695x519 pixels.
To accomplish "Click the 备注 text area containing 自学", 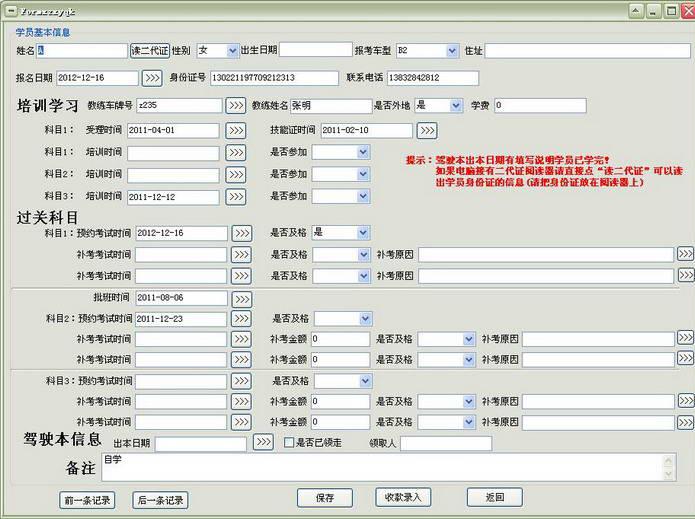I will pos(389,467).
